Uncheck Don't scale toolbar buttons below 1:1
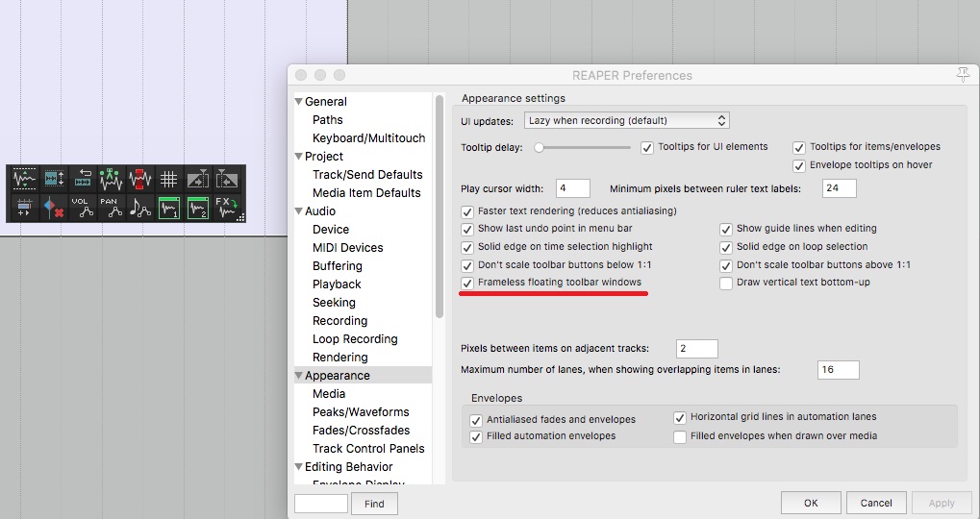980x519 pixels. (466, 265)
